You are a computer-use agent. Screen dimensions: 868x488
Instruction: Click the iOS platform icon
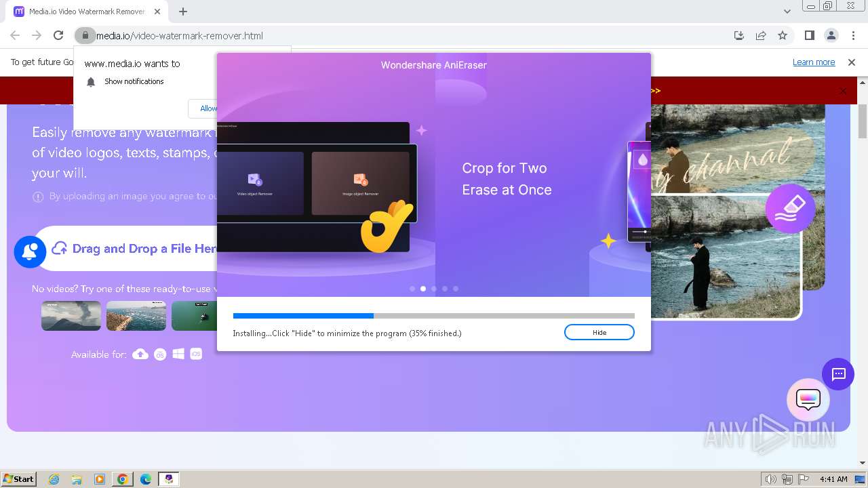tap(196, 354)
